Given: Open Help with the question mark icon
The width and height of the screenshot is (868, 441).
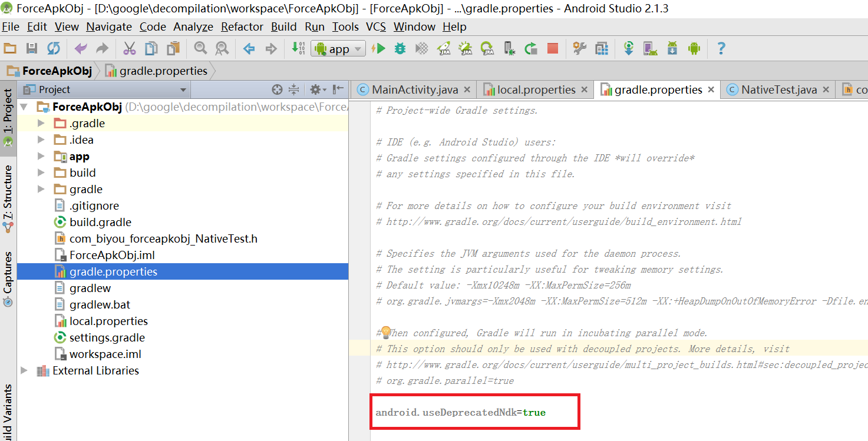Looking at the screenshot, I should click(x=721, y=48).
